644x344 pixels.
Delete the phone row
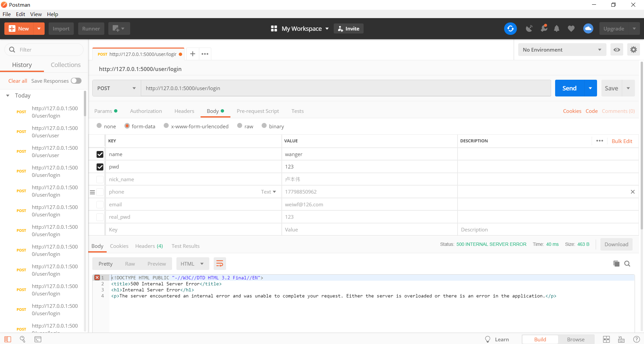click(x=633, y=192)
